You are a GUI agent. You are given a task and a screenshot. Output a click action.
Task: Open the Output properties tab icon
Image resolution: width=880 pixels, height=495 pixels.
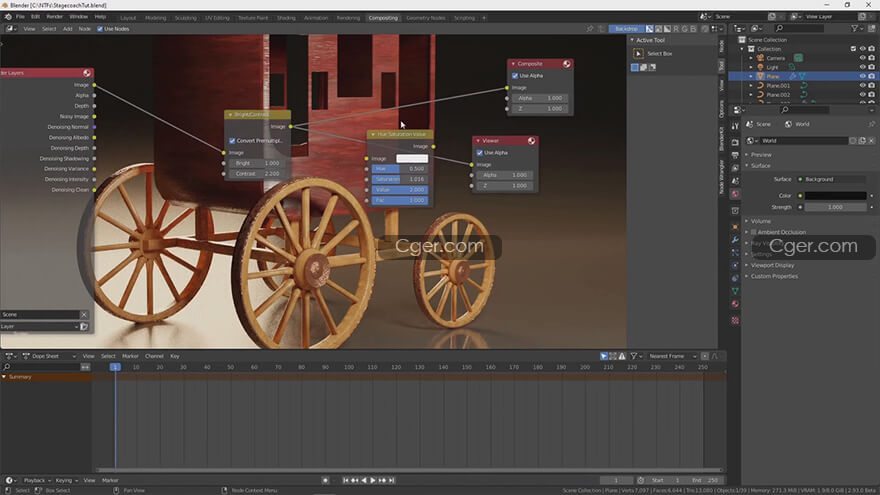735,155
